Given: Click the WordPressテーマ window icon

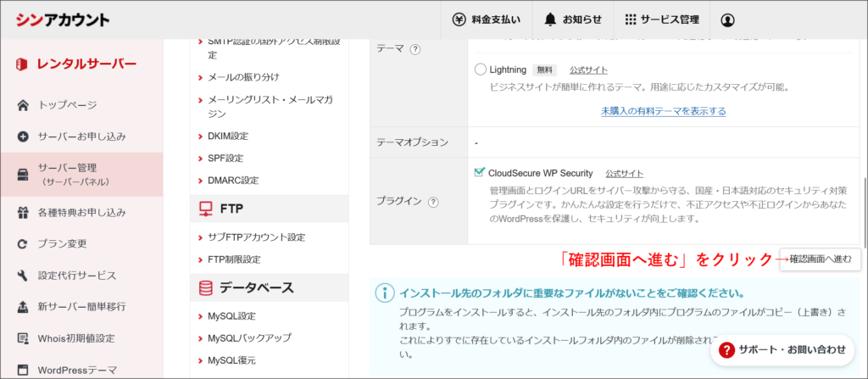Looking at the screenshot, I should [x=23, y=370].
